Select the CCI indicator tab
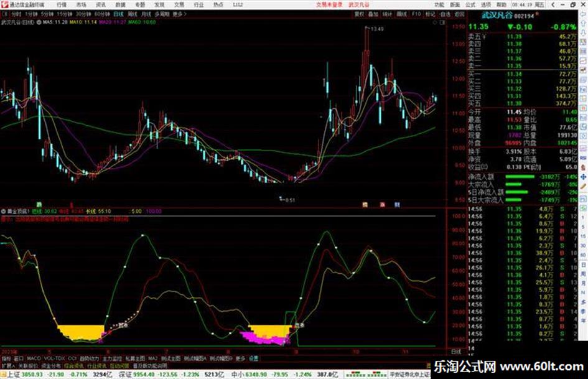Screen dimensions: 588x379 point(72,358)
